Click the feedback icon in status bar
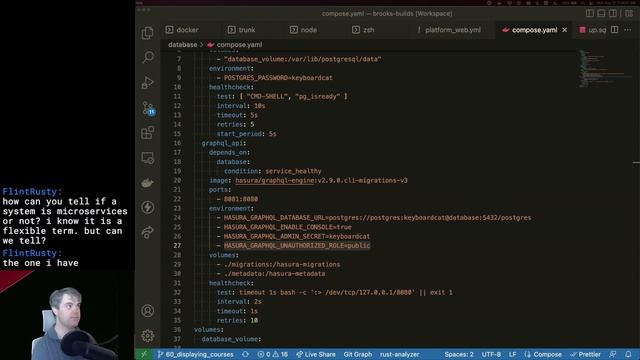The width and height of the screenshot is (640, 360). coord(613,354)
